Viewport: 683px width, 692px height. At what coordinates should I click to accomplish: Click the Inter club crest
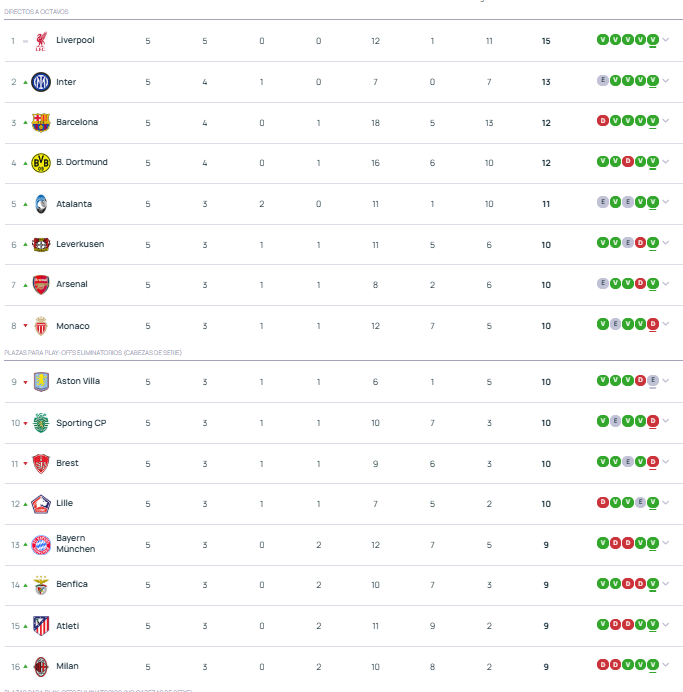(41, 82)
